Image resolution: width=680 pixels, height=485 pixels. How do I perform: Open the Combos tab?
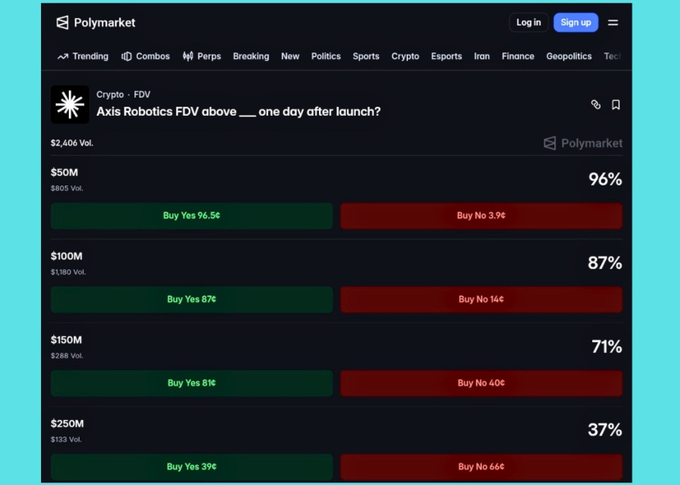145,56
